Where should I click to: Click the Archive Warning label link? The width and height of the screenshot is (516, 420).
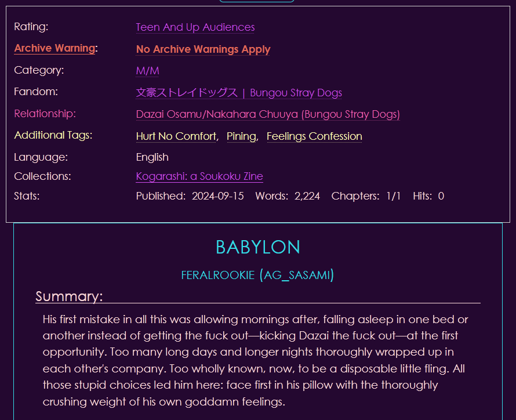[54, 48]
